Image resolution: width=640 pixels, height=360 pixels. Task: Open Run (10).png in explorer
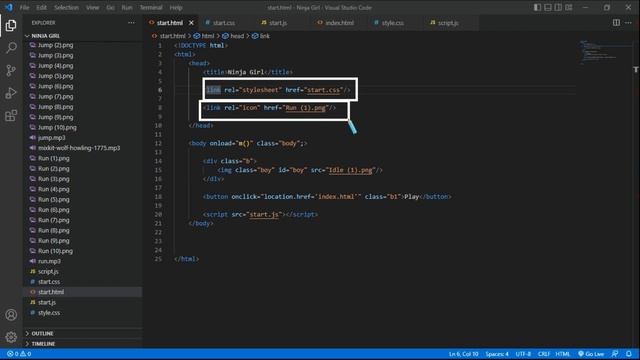tap(55, 251)
